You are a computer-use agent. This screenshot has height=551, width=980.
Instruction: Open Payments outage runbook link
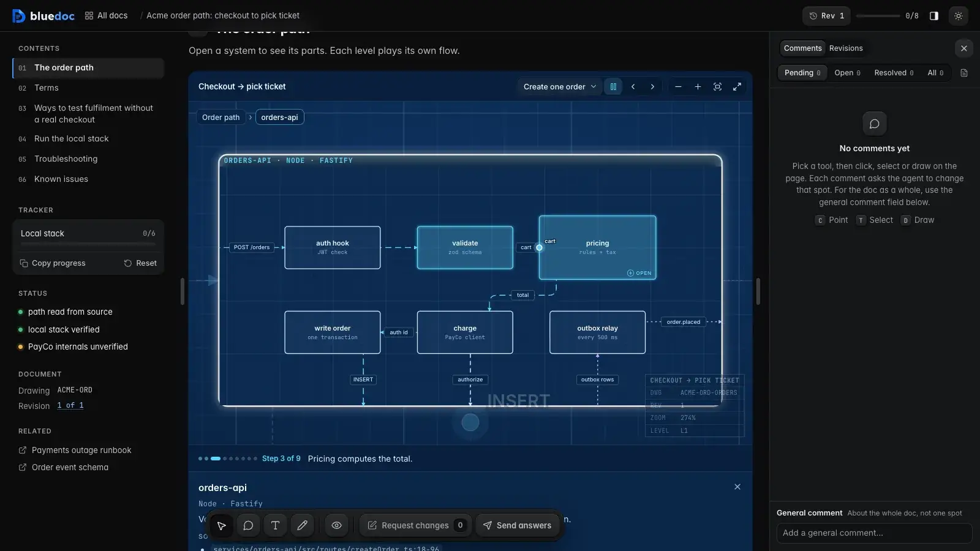tap(75, 450)
